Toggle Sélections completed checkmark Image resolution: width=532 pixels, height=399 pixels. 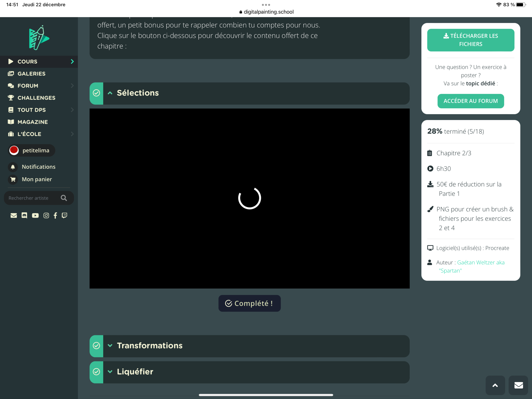pos(96,93)
